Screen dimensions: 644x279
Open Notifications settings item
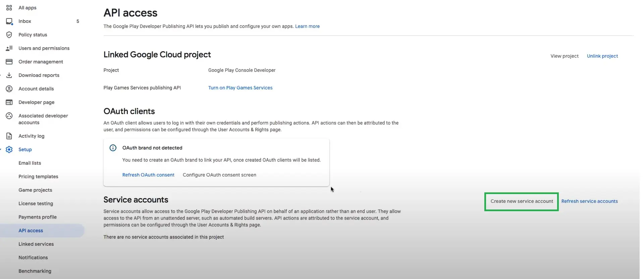click(x=33, y=258)
